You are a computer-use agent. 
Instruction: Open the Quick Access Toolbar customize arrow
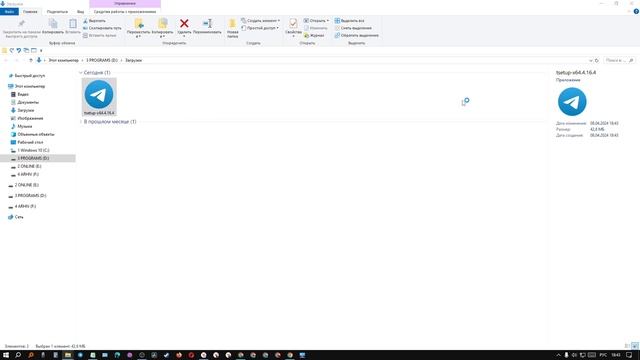(x=41, y=51)
